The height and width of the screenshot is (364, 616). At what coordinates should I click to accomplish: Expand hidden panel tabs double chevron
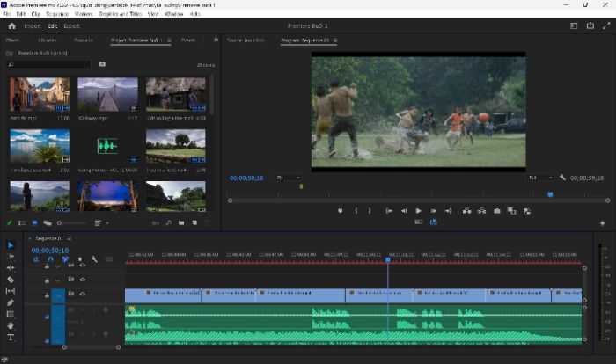(216, 40)
